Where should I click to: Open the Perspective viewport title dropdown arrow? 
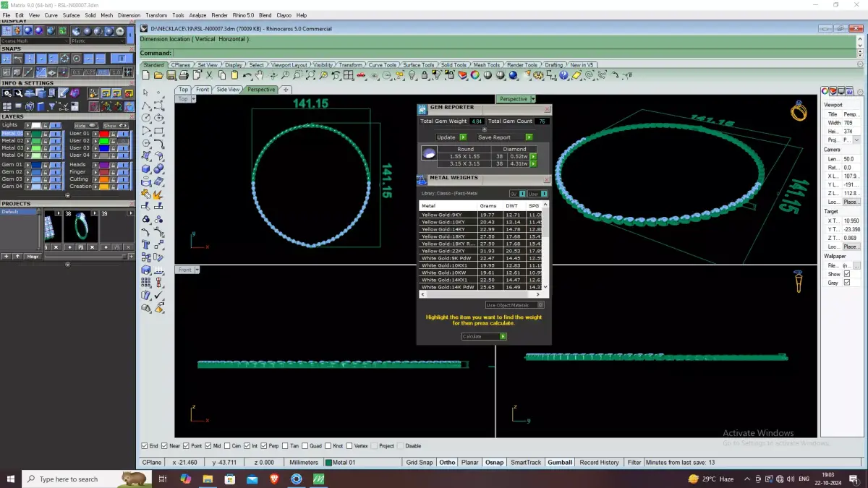[x=533, y=99]
